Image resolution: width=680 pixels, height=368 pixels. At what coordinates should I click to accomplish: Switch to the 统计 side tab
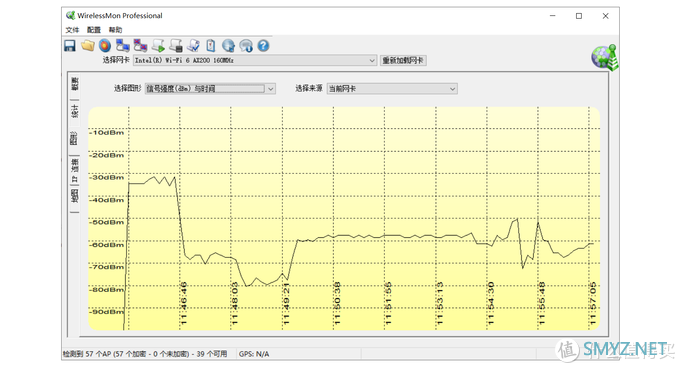click(75, 111)
